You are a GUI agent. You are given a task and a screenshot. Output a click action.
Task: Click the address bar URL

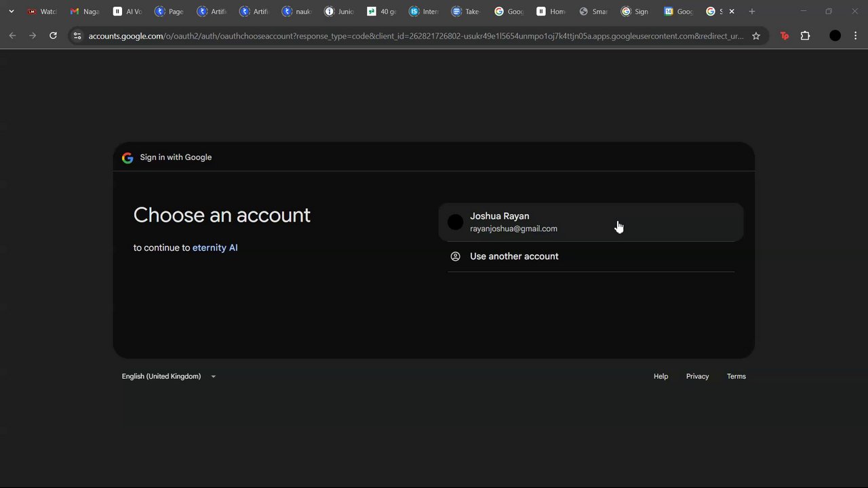(416, 36)
